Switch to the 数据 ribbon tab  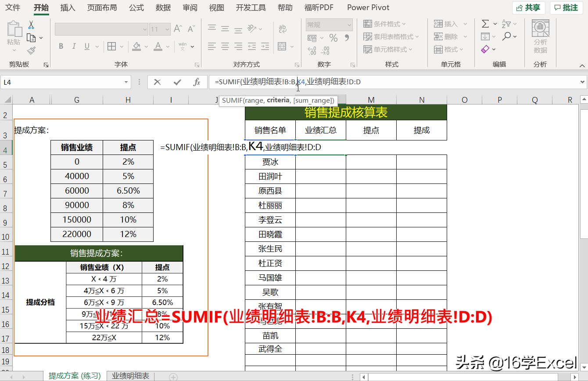click(x=163, y=8)
